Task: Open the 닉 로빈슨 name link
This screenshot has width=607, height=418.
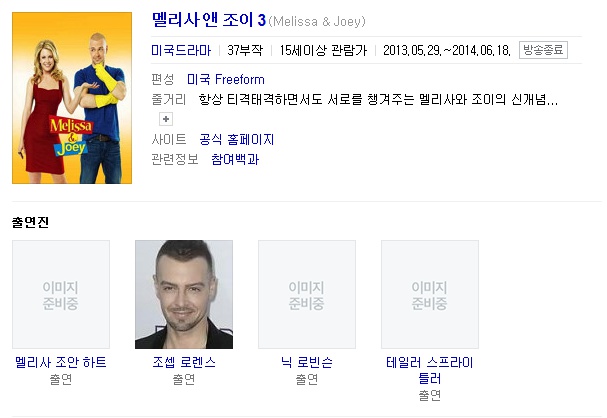Action: [x=307, y=362]
